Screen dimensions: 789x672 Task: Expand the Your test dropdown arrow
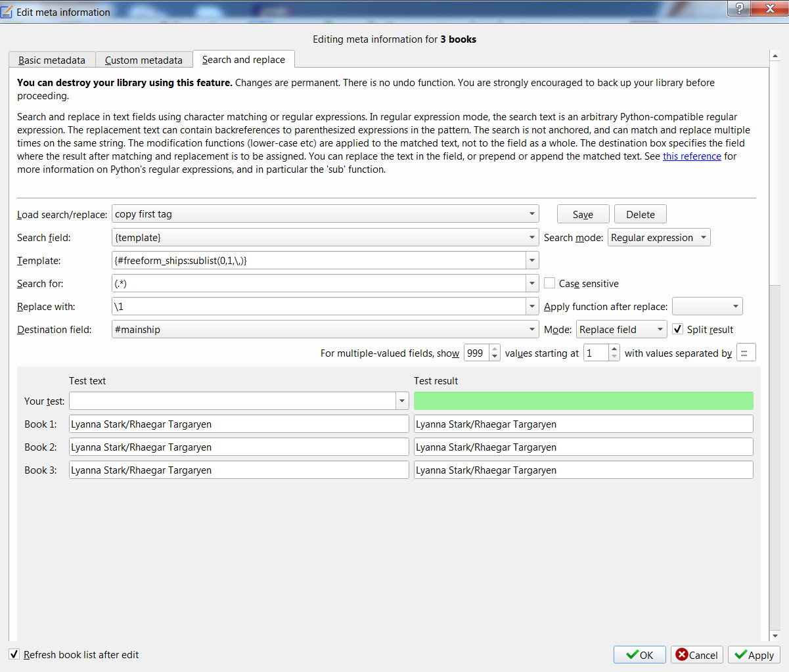402,401
